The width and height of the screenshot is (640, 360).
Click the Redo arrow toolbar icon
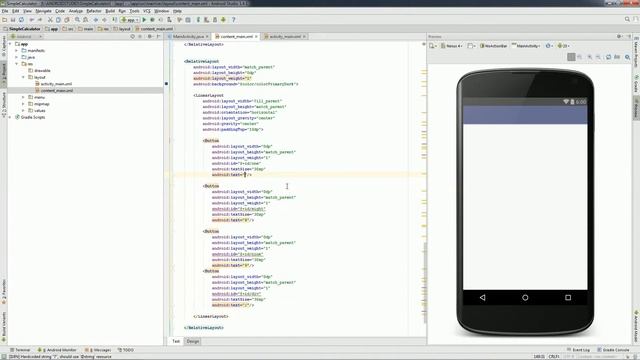coord(40,20)
